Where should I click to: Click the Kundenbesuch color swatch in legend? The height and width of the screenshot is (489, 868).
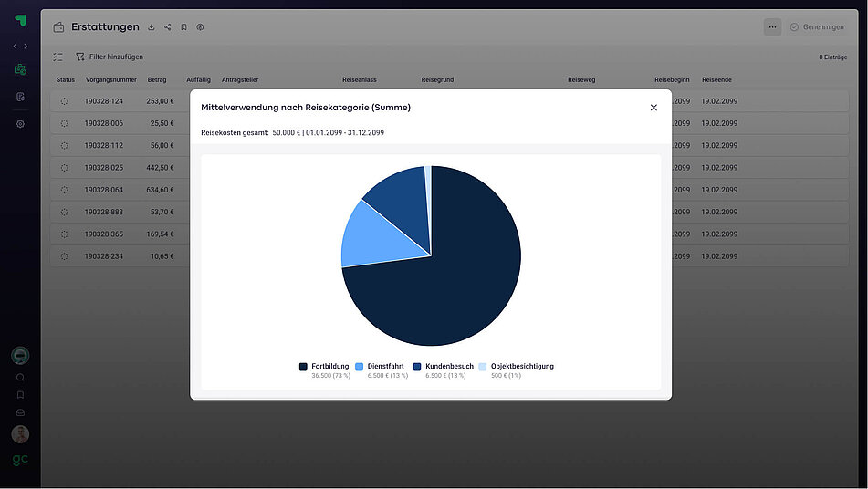coord(417,367)
